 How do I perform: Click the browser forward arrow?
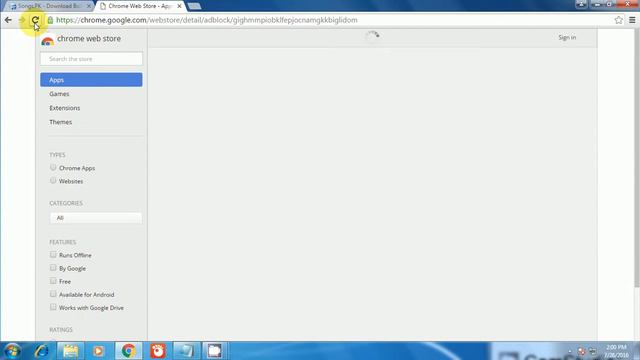(22, 20)
